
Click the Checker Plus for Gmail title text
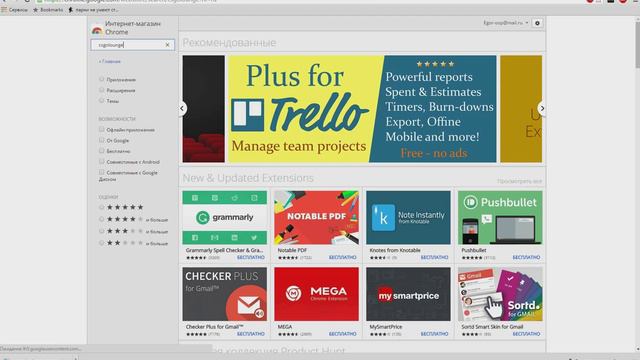click(x=214, y=327)
